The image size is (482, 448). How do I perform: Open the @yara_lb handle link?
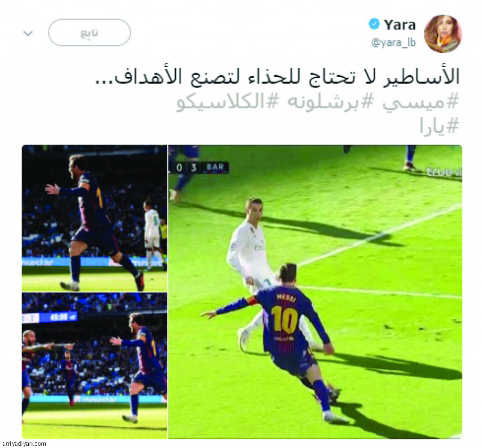pos(394,42)
